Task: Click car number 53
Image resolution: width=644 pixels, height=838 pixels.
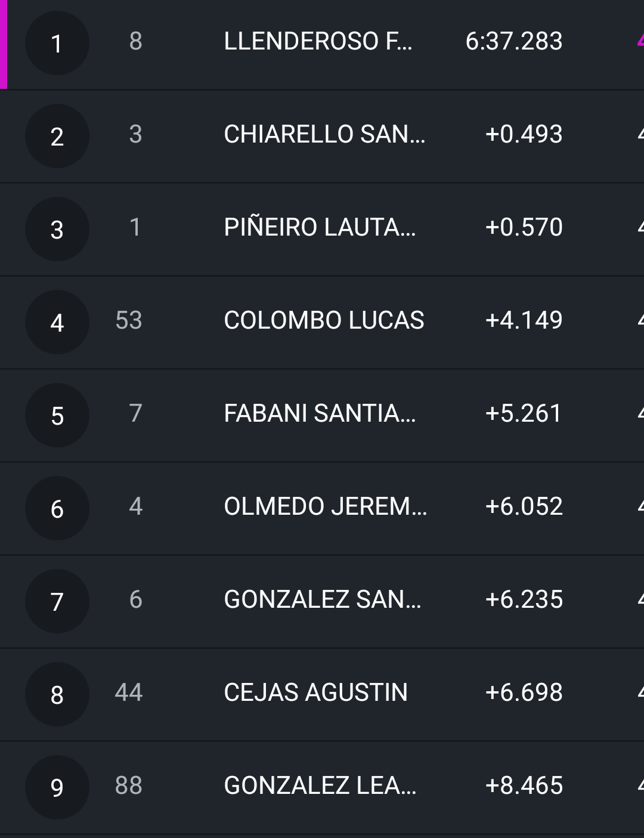Action: click(x=129, y=320)
